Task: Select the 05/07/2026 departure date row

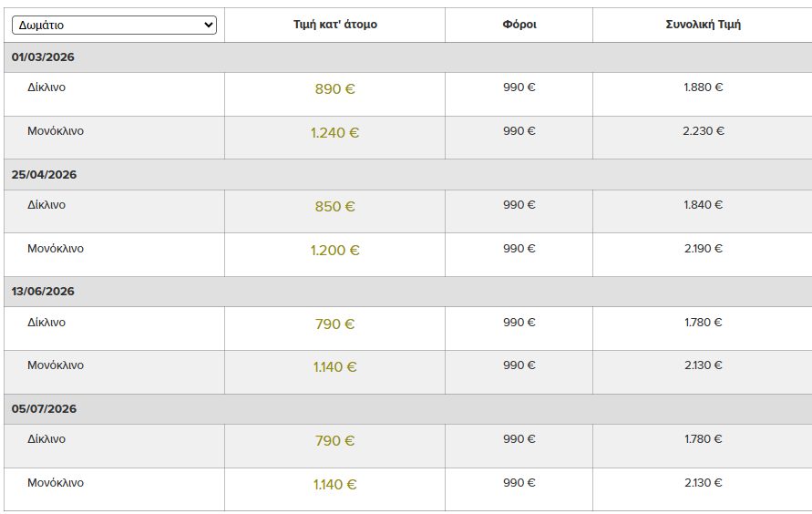Action: pyautogui.click(x=44, y=409)
